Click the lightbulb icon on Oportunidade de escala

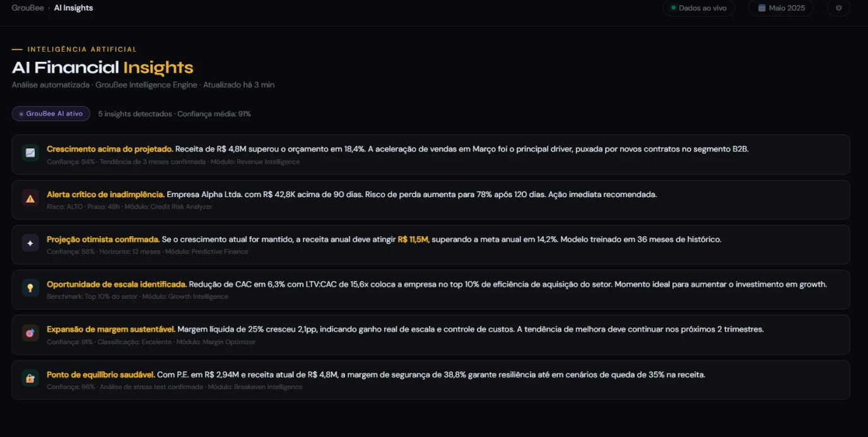click(30, 288)
